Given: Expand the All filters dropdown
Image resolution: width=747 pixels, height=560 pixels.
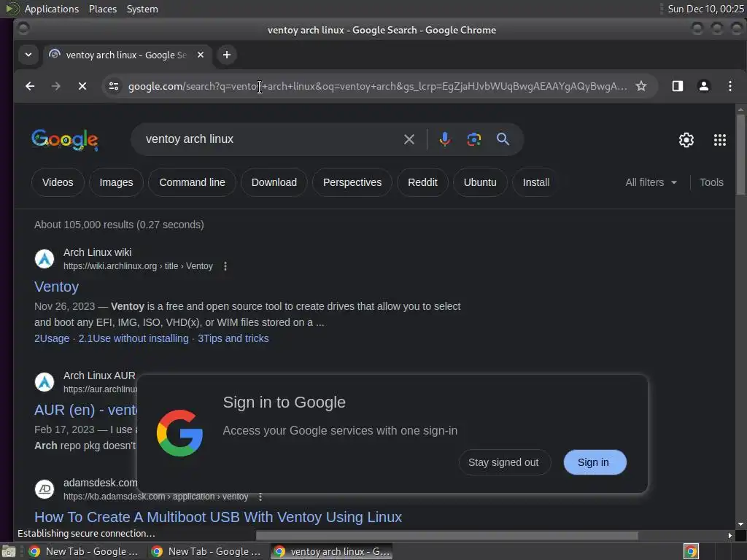Looking at the screenshot, I should point(651,182).
